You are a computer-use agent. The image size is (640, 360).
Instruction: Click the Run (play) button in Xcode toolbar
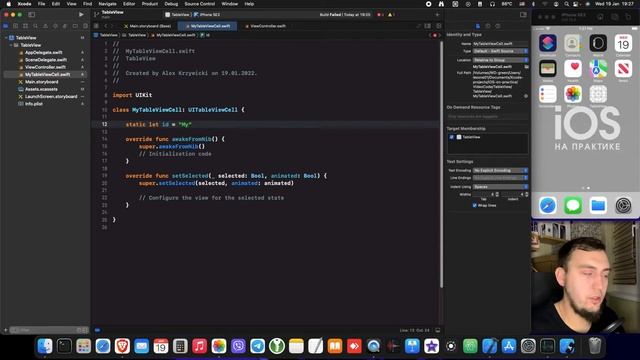[x=81, y=15]
